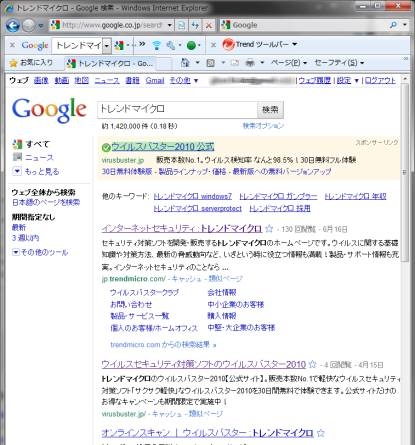Open the トレンドマイクロ windows7 related keyword
This screenshot has width=415, height=445.
(193, 196)
